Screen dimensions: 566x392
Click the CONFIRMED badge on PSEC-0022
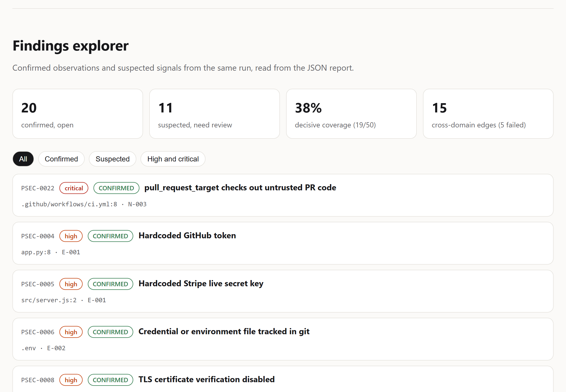(x=116, y=188)
